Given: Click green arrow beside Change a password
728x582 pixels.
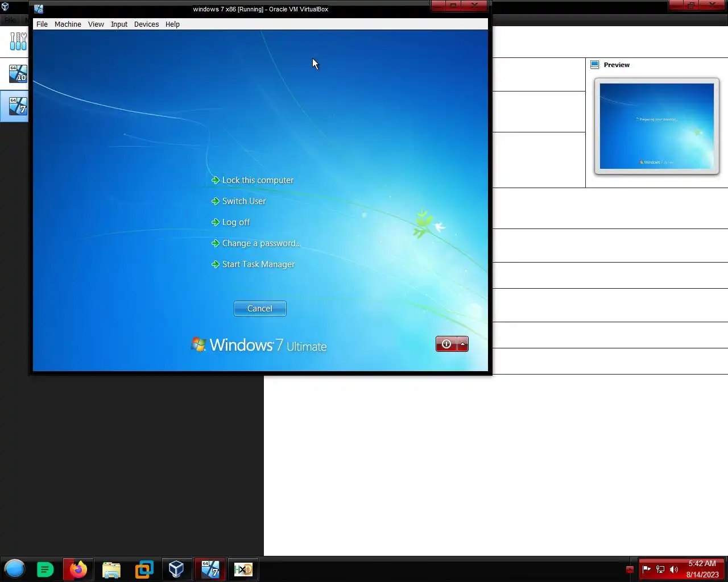Looking at the screenshot, I should (x=216, y=243).
